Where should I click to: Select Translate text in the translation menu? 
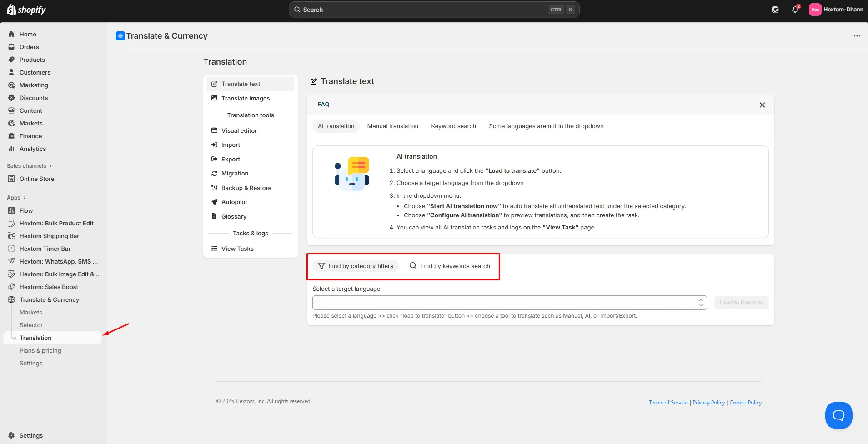click(251, 84)
